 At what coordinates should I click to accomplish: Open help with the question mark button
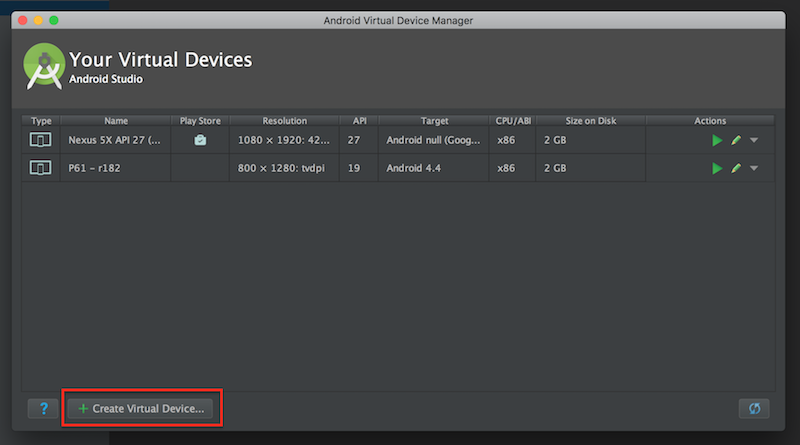pos(43,408)
